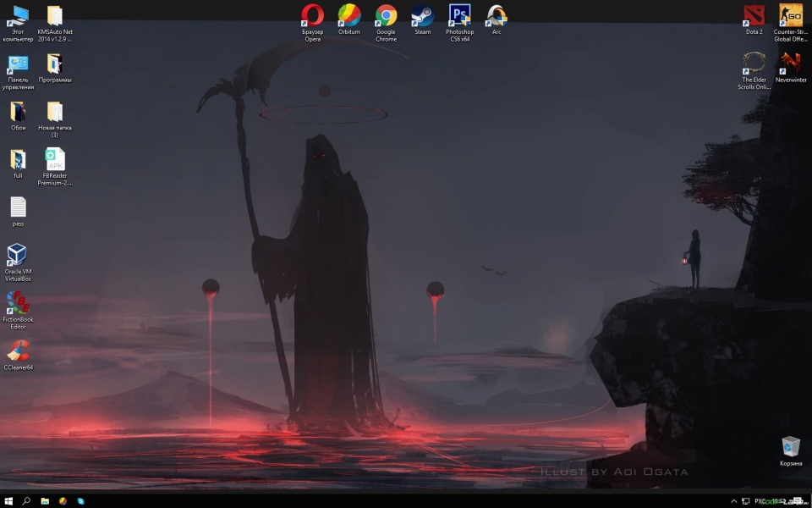
Task: Select the FBReader Premium APK file
Action: point(55,167)
